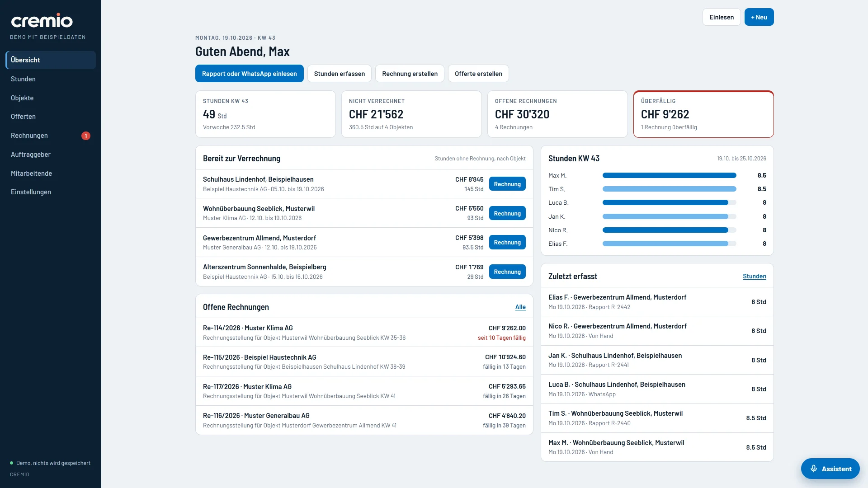Open Einstellungen in the sidebar
Viewport: 868px width, 488px height.
pos(51,192)
